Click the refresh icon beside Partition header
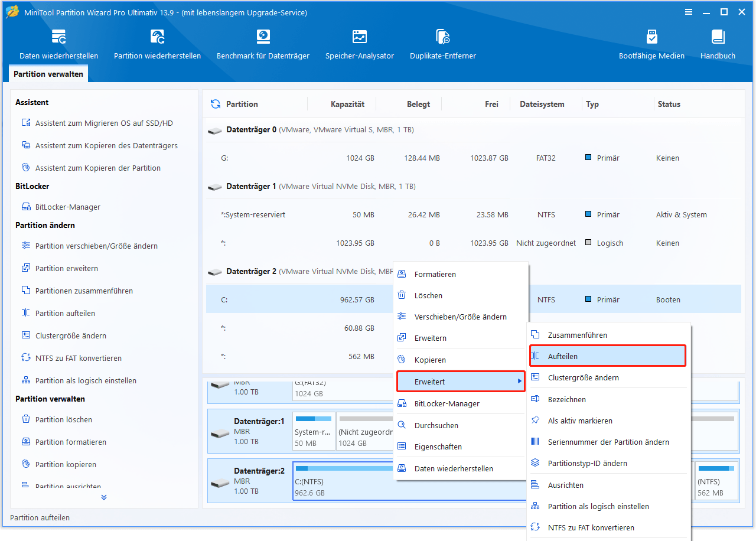 click(216, 104)
